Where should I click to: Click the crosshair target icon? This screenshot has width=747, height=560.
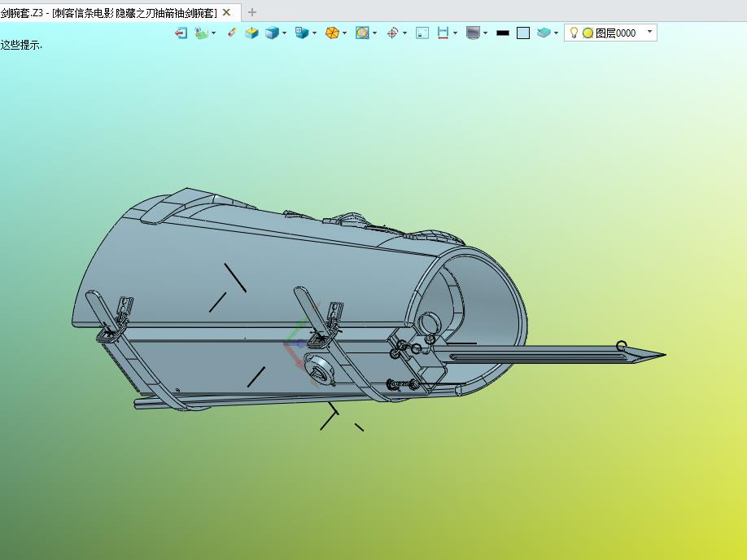click(x=392, y=33)
